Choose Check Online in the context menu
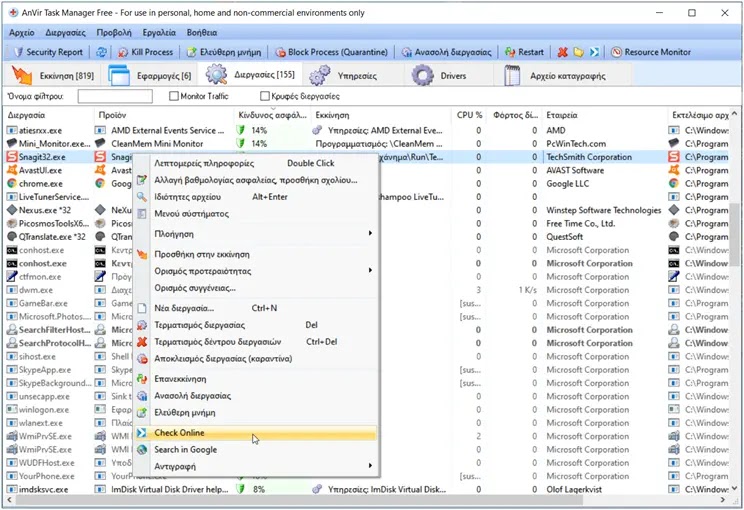 click(256, 433)
